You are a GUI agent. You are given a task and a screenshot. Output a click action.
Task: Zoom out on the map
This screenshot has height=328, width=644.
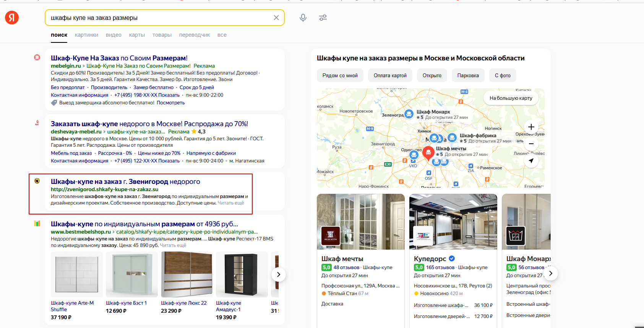click(531, 144)
